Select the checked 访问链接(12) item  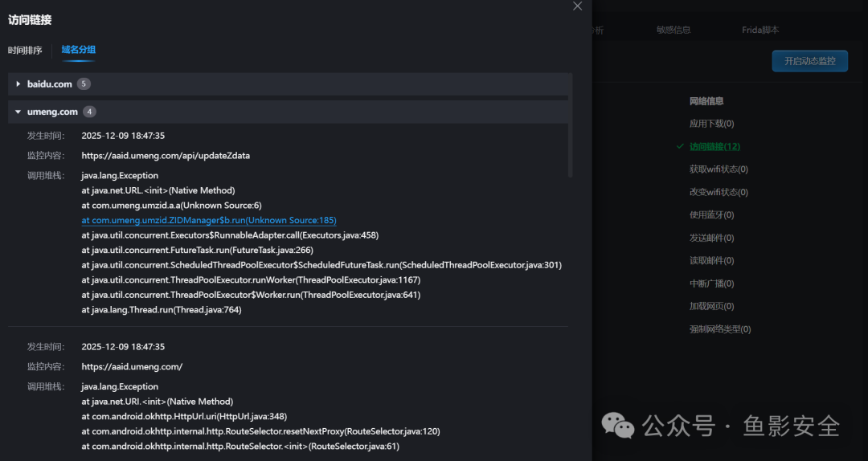point(714,147)
